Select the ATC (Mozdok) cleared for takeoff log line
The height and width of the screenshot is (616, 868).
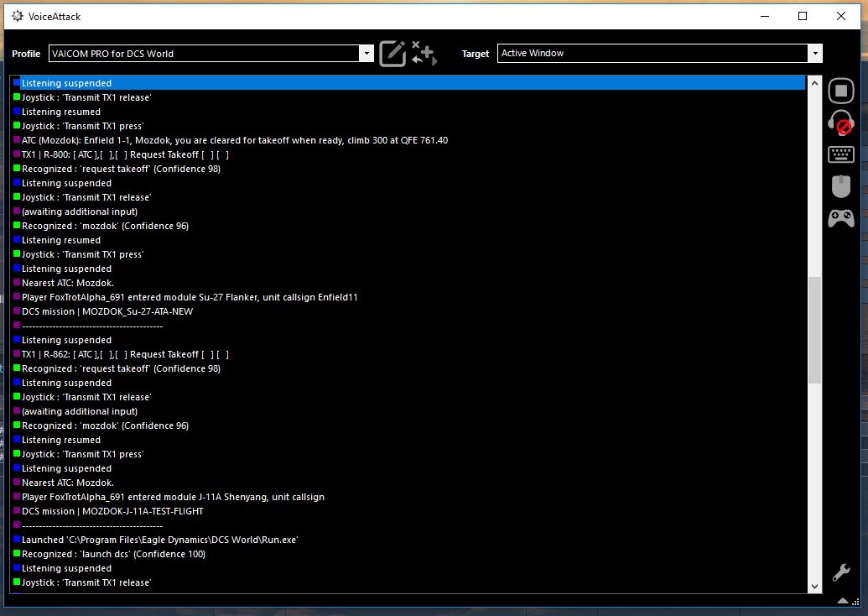coord(235,140)
